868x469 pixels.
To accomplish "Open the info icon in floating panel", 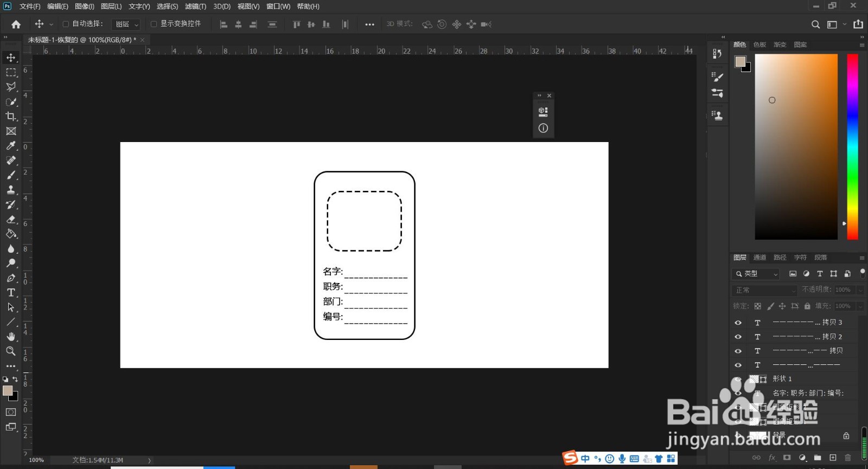I will (543, 128).
